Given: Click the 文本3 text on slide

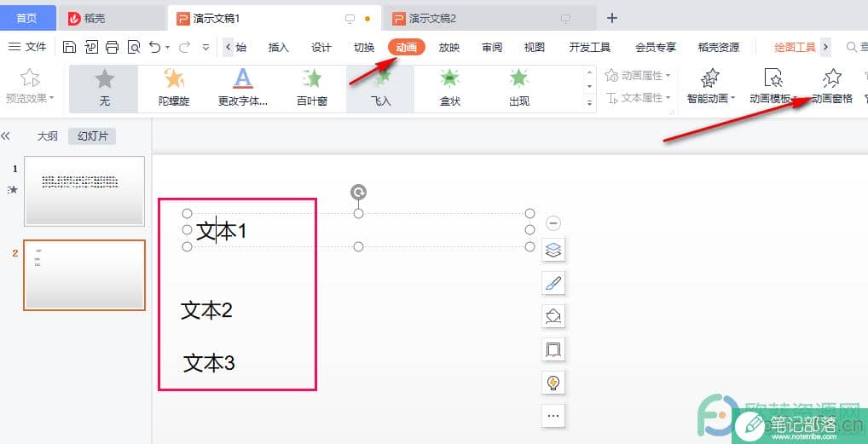Looking at the screenshot, I should [209, 363].
